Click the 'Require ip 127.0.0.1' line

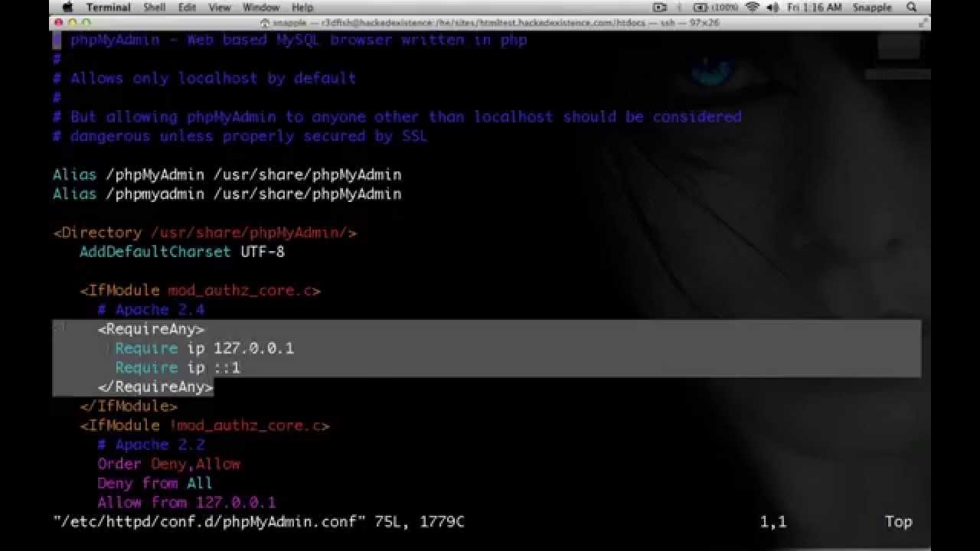pyautogui.click(x=204, y=348)
